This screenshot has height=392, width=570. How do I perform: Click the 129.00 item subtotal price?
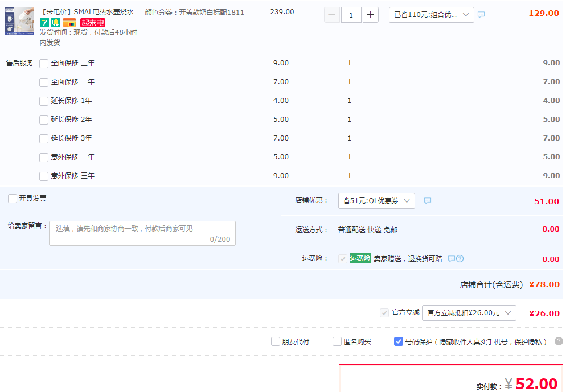543,13
